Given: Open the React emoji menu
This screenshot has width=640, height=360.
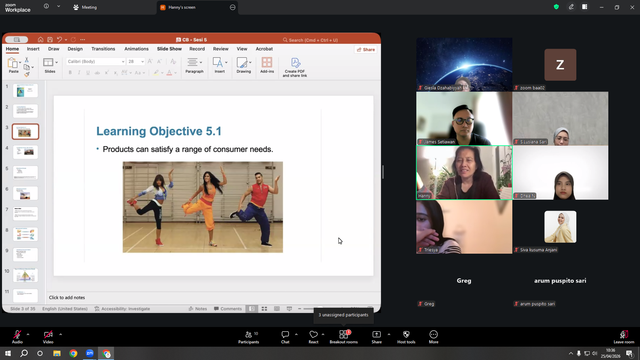Looking at the screenshot, I should click(x=313, y=337).
